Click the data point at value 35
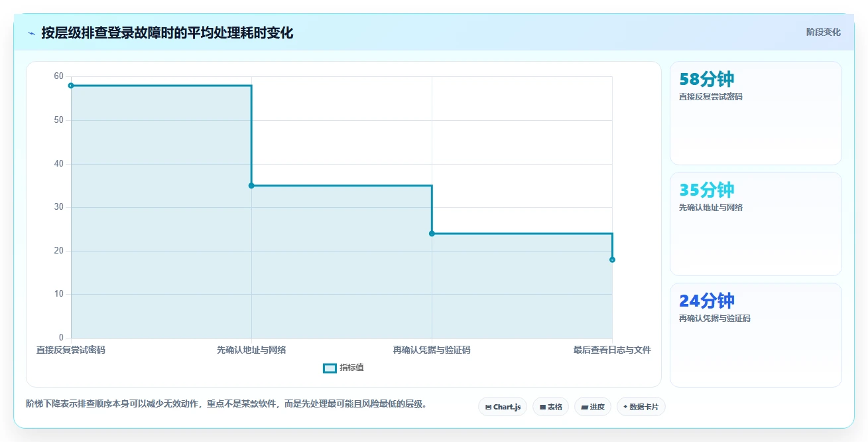 coord(251,186)
